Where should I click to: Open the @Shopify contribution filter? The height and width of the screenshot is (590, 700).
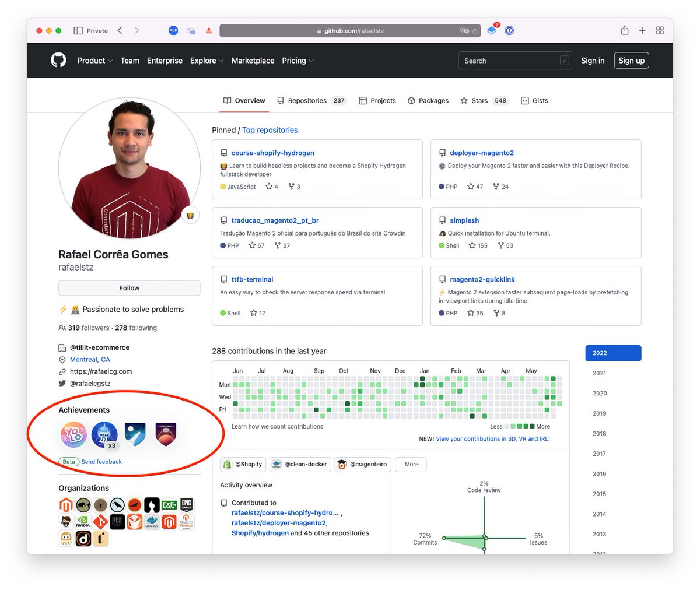[x=242, y=464]
